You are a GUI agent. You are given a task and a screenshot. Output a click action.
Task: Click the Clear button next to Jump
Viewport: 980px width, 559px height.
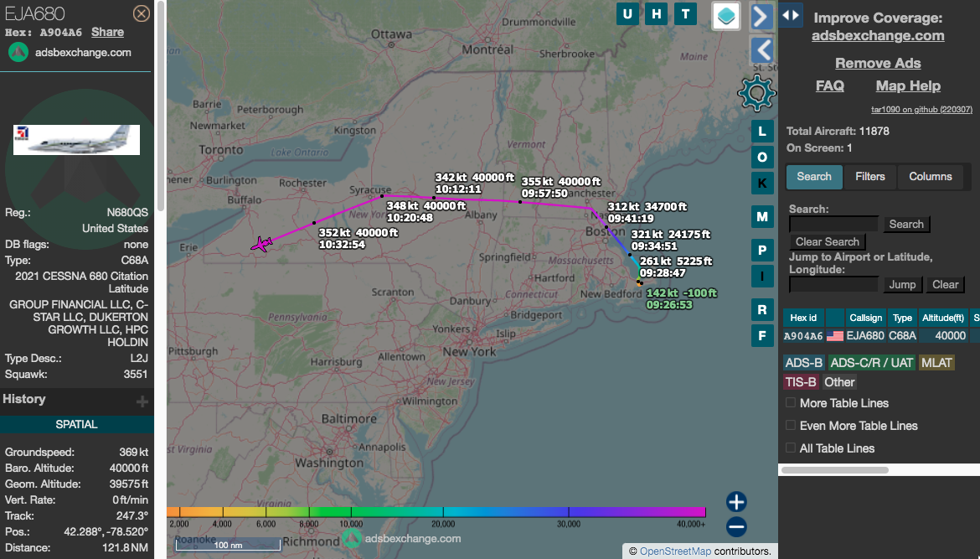pyautogui.click(x=945, y=284)
